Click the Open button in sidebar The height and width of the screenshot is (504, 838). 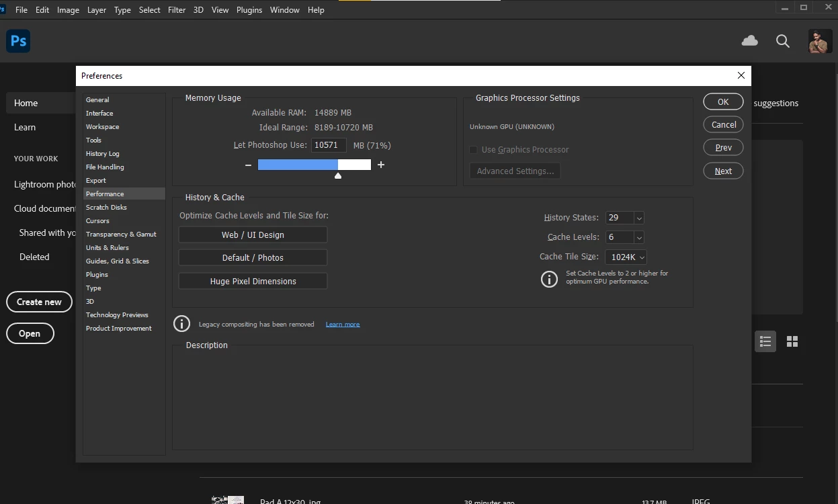click(x=30, y=333)
